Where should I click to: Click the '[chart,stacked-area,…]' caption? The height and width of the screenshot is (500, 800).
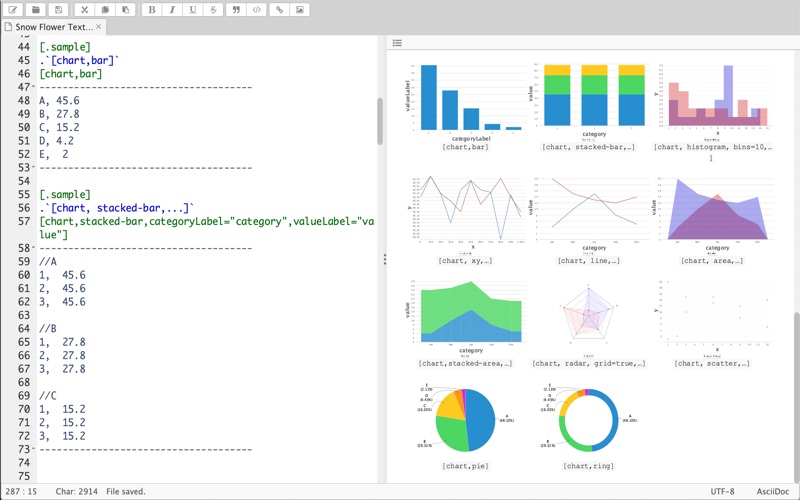point(465,363)
